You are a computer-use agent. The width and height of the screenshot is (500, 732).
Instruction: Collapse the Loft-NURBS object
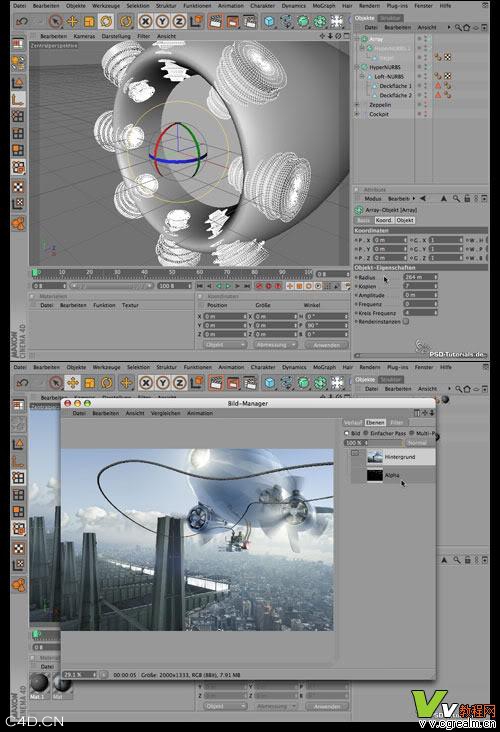coord(362,76)
